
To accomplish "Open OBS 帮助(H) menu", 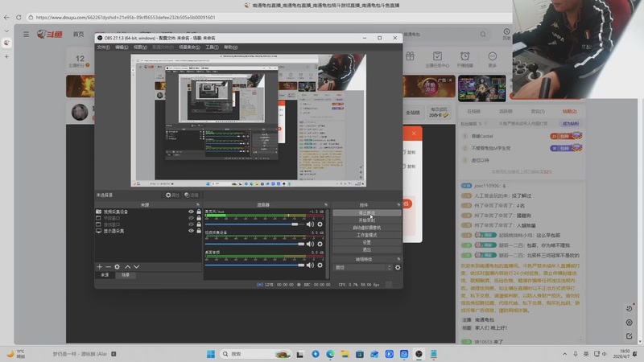I will click(231, 47).
